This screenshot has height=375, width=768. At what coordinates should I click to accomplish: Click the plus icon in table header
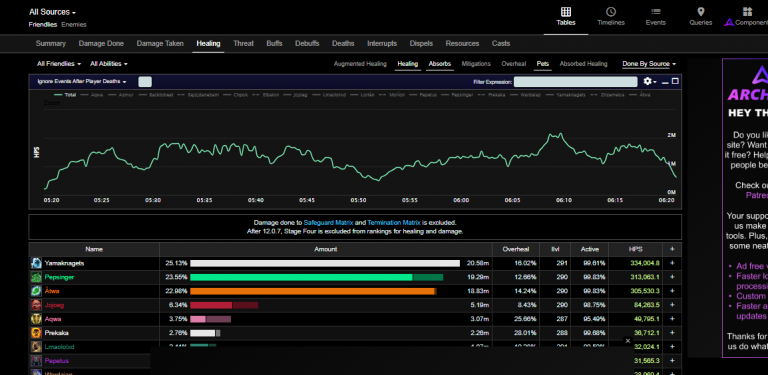click(x=672, y=249)
